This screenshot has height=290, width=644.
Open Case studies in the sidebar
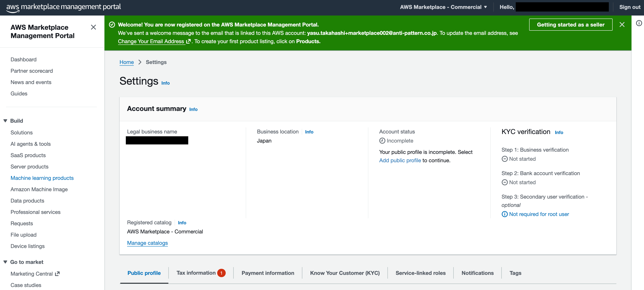[x=26, y=285]
